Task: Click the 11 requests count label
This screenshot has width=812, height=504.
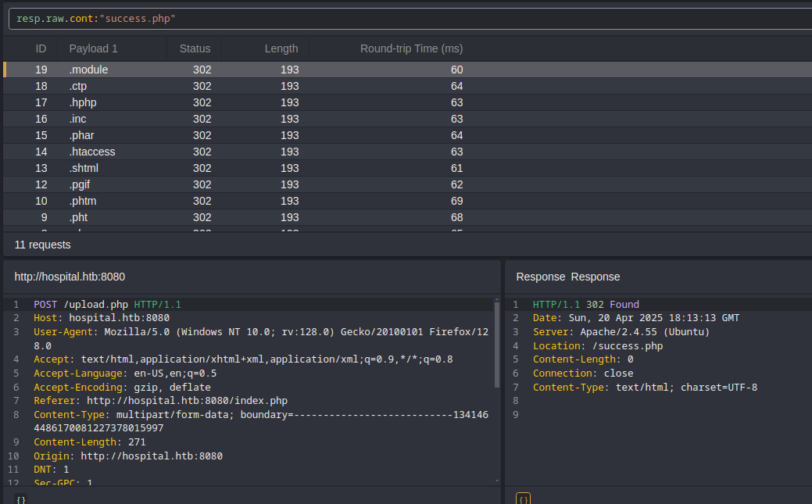Action: point(42,245)
